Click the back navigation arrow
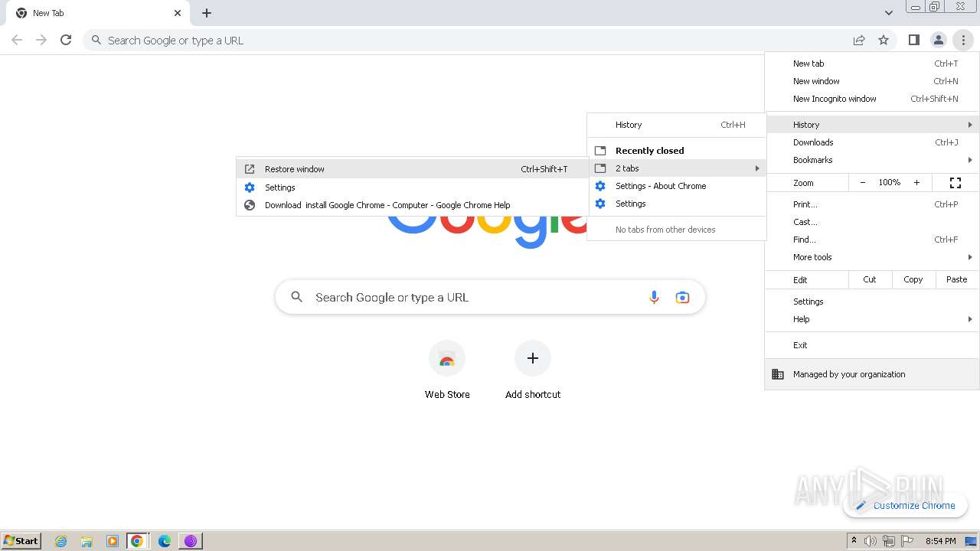This screenshot has height=551, width=980. (x=17, y=40)
